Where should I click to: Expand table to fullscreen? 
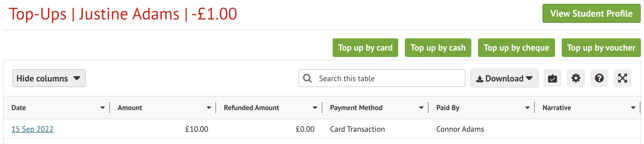(x=622, y=78)
